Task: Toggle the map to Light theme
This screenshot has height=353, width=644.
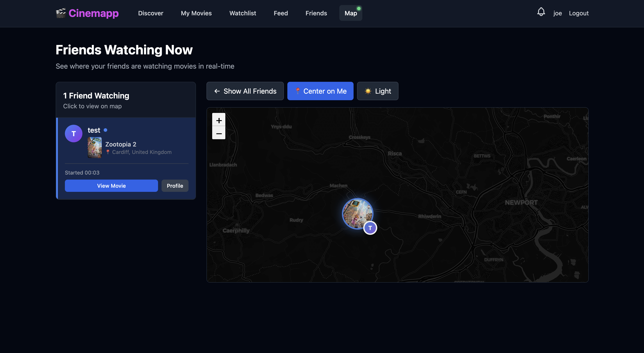Action: [377, 91]
